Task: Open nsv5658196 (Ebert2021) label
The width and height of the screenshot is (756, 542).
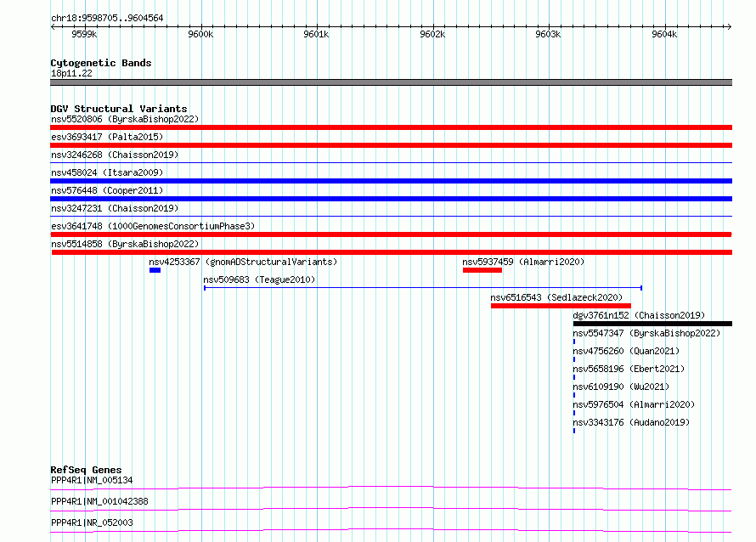Action: pyautogui.click(x=629, y=369)
